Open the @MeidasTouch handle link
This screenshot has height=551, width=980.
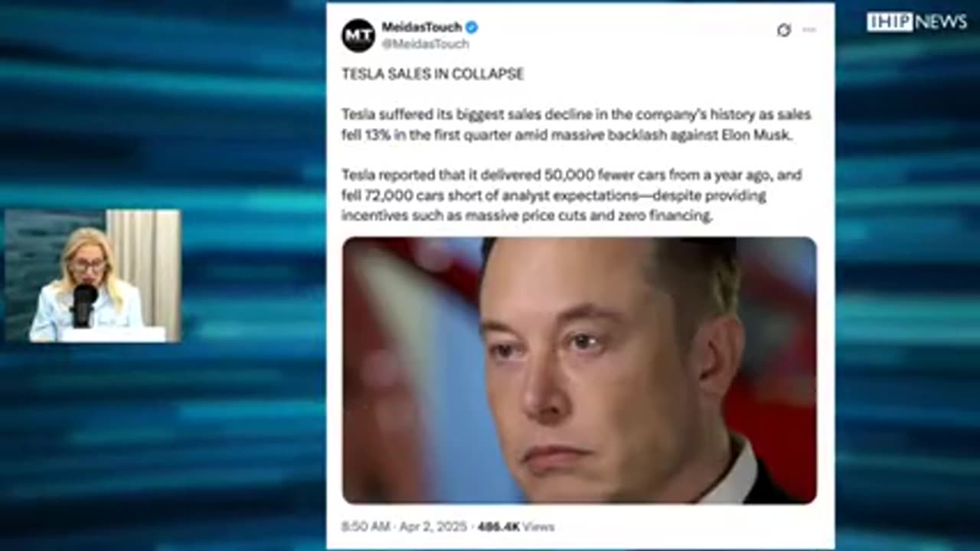point(426,44)
